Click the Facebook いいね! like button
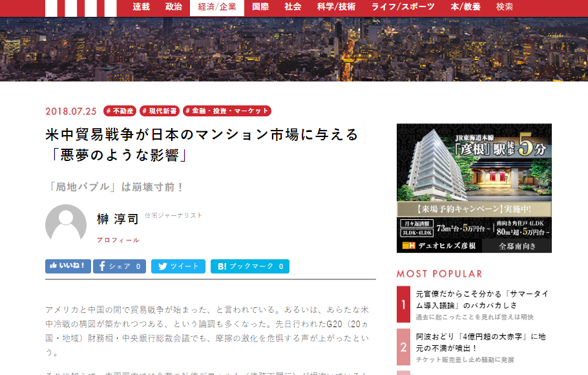The width and height of the screenshot is (588, 375). click(68, 266)
